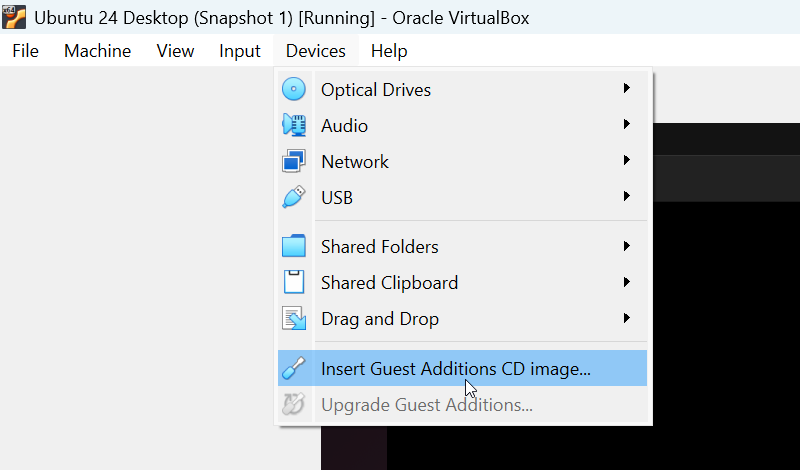Open the File menu
Screen dimensions: 800x470
[26, 51]
